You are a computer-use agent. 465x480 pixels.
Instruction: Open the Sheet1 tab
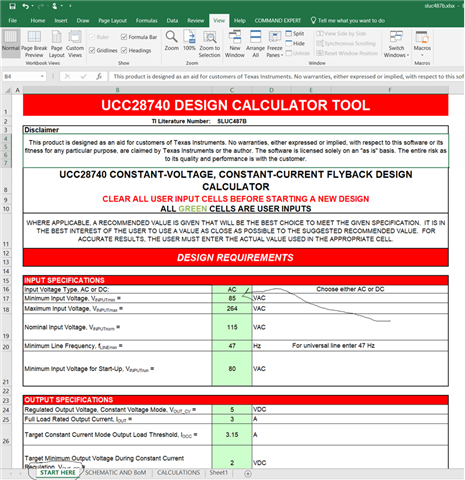[x=218, y=473]
